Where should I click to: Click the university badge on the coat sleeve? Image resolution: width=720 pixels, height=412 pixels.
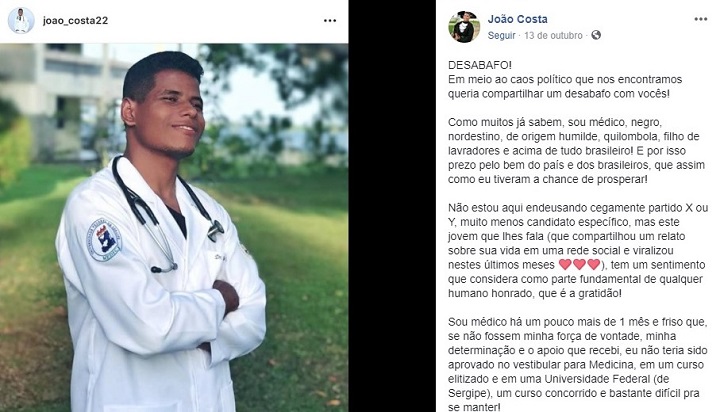tap(105, 239)
